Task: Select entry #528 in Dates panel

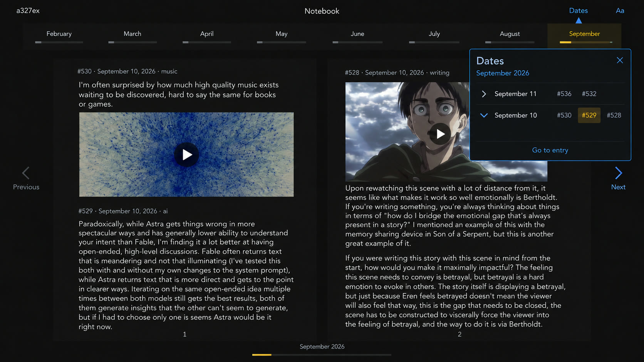Action: 614,115
